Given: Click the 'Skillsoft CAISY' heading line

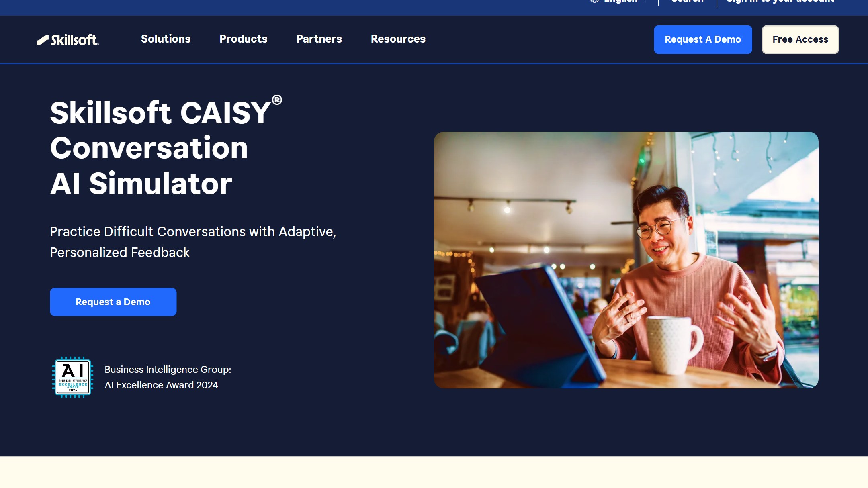Looking at the screenshot, I should click(166, 112).
